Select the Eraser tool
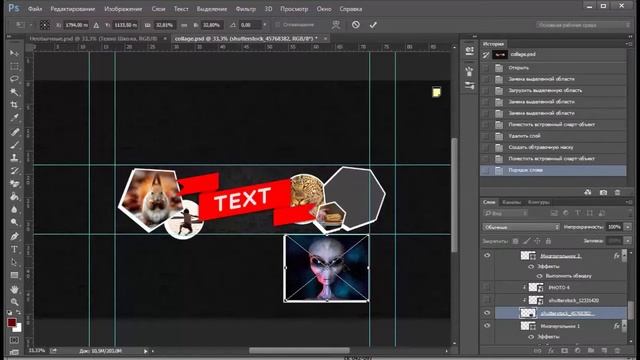The width and height of the screenshot is (640, 360). click(14, 184)
